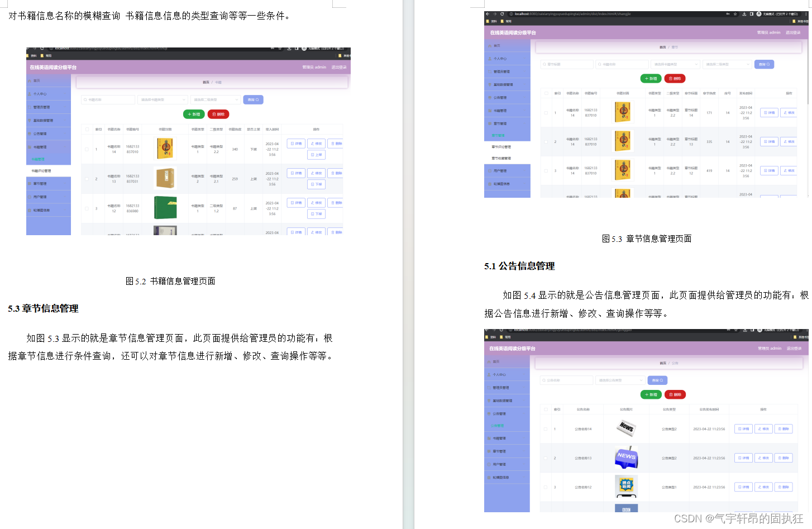Click 详情 button for 公告名称14 row
The height and width of the screenshot is (529, 812).
(743, 429)
